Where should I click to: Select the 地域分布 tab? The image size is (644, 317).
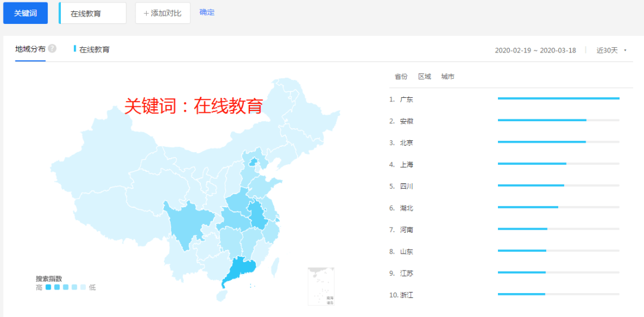point(30,49)
